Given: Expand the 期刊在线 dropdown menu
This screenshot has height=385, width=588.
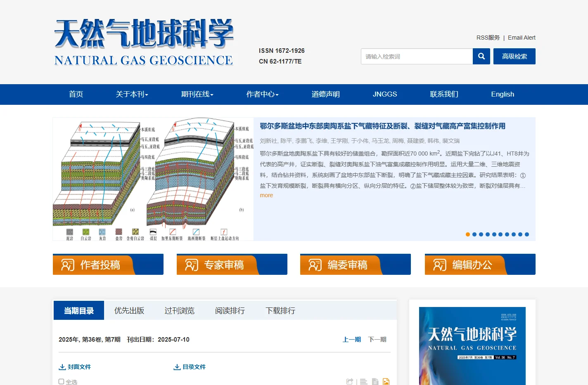Looking at the screenshot, I should point(197,94).
